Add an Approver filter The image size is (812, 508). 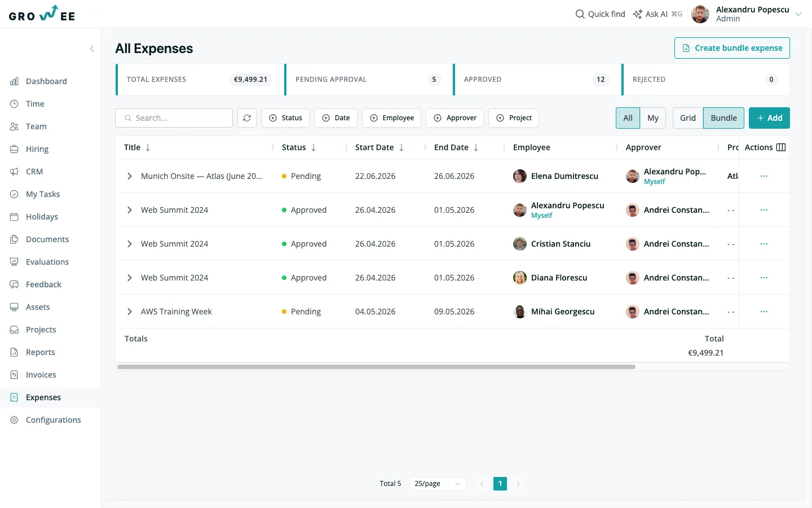point(454,118)
